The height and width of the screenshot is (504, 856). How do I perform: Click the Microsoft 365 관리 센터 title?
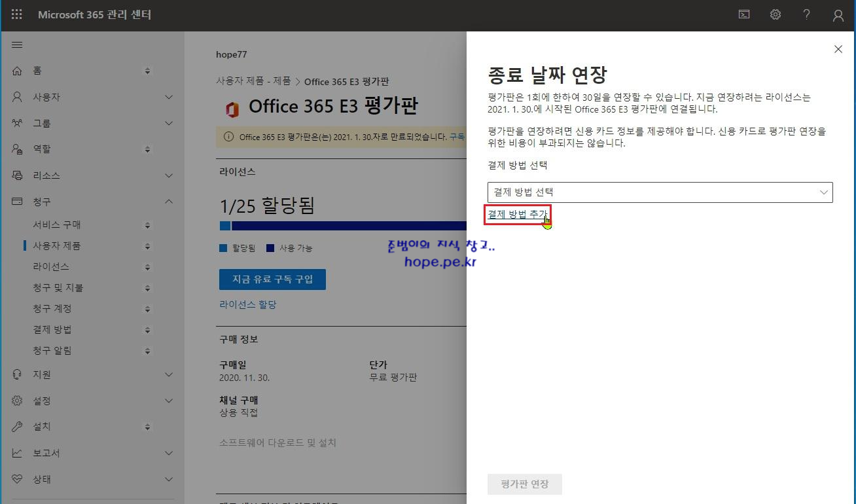[x=95, y=14]
